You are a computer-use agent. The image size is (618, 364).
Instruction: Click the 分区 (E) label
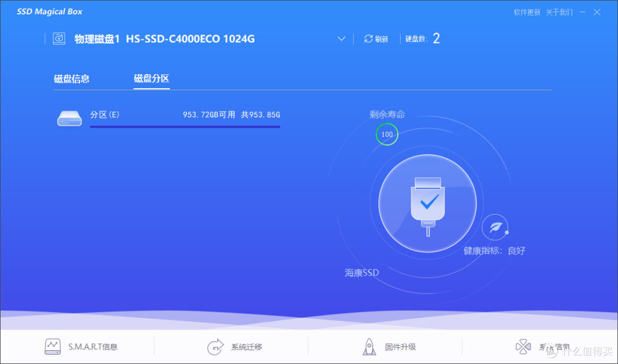(105, 115)
